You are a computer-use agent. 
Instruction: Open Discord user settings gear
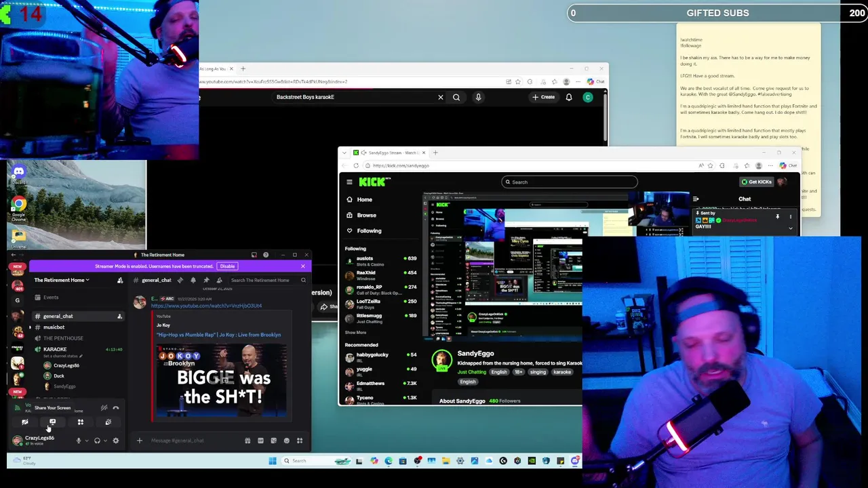coord(115,441)
